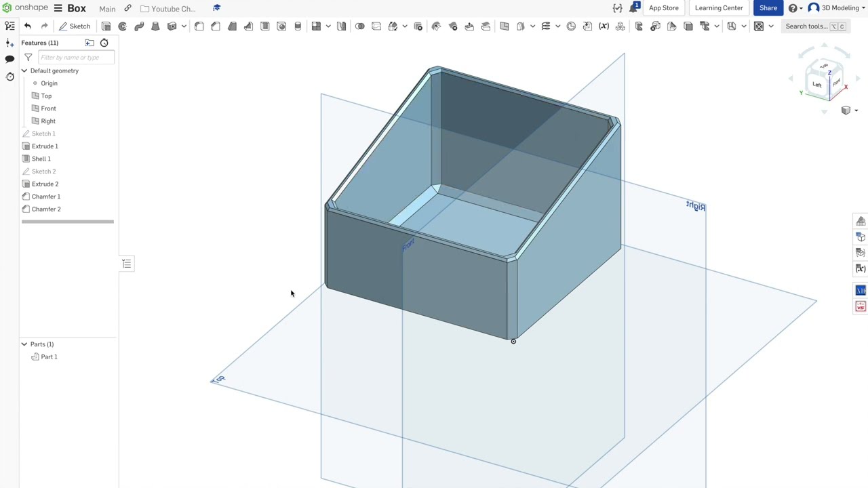This screenshot has height=488, width=868.
Task: Select the Front plane item
Action: (x=48, y=108)
